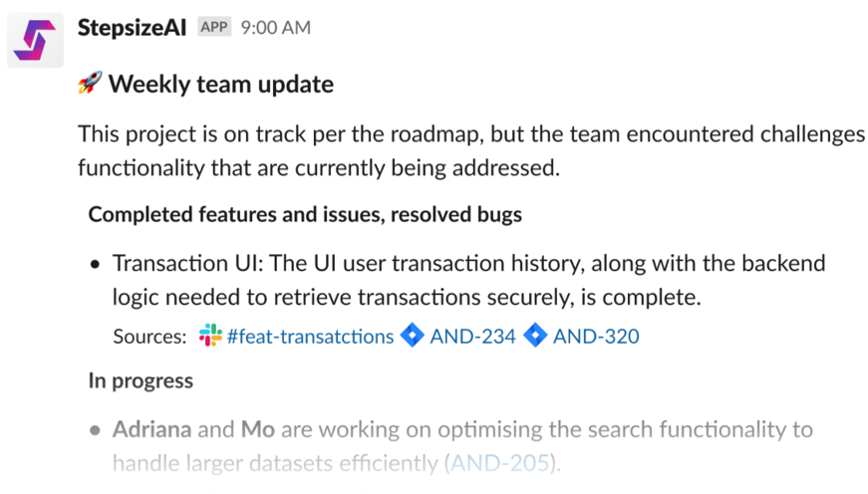The height and width of the screenshot is (494, 868).
Task: Select the Weekly team update heading
Action: point(220,84)
